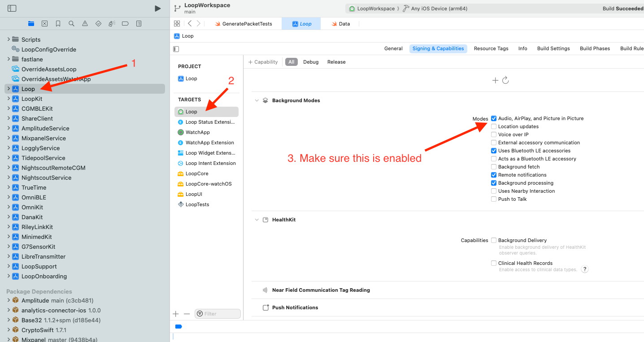The width and height of the screenshot is (644, 342).
Task: Enable External accessory communication
Action: coord(494,143)
